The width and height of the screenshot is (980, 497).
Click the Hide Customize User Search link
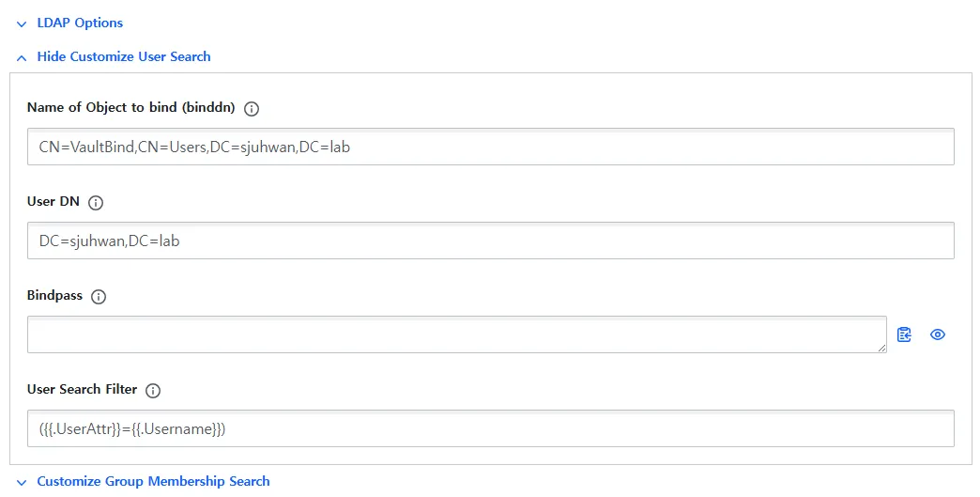point(124,56)
